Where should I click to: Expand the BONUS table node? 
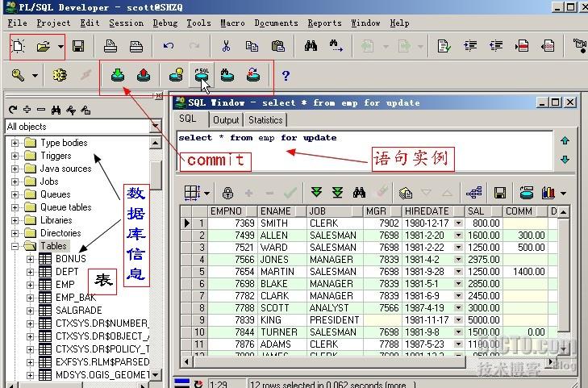point(30,259)
